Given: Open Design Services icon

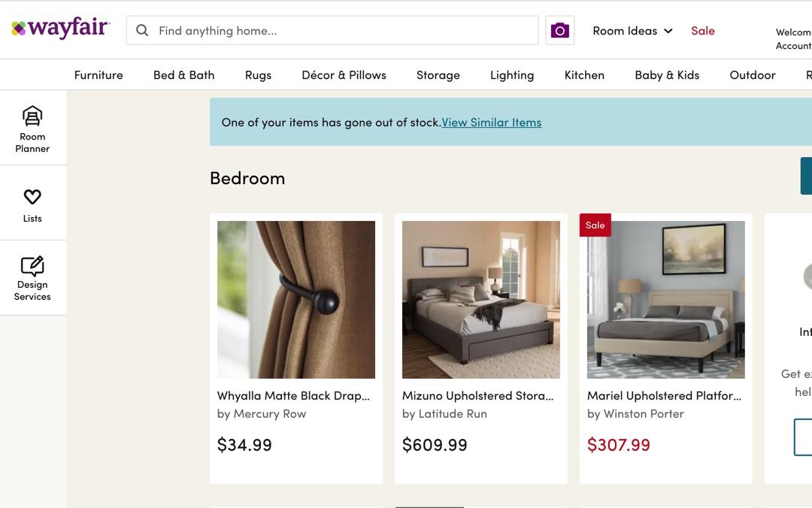Looking at the screenshot, I should [32, 266].
